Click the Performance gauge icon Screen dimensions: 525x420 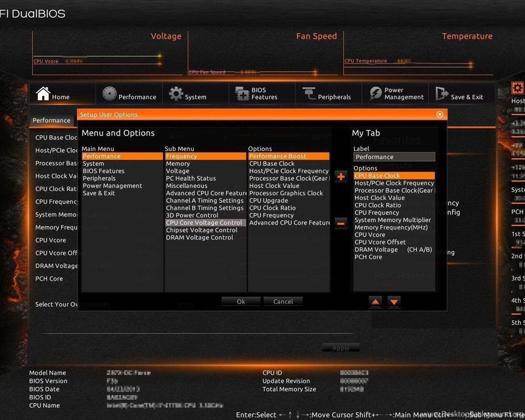click(x=109, y=94)
